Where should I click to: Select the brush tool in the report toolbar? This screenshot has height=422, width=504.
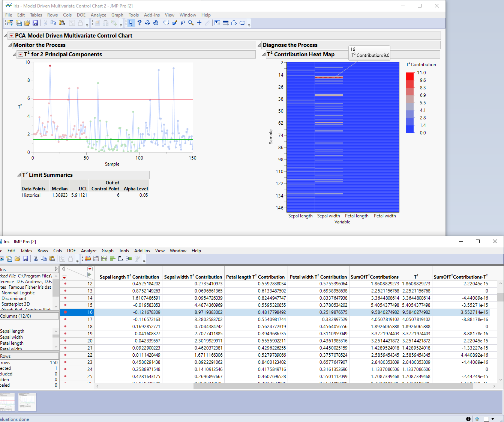(174, 23)
